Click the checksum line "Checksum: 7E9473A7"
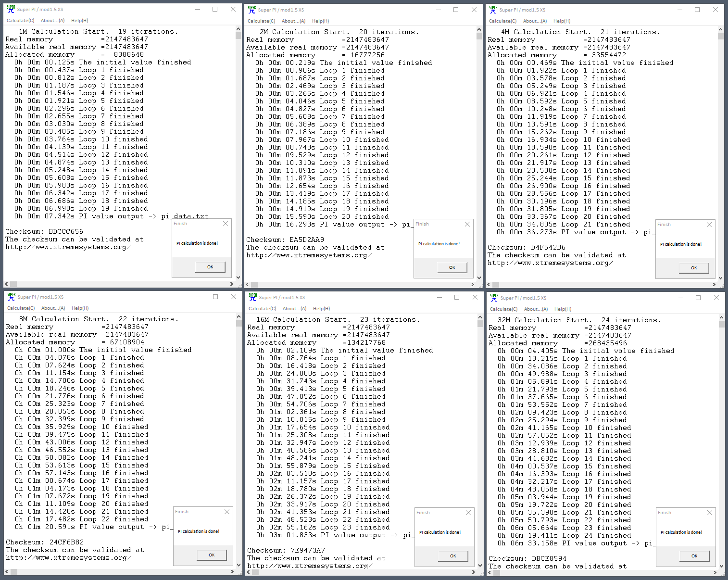The image size is (728, 580). 286,550
